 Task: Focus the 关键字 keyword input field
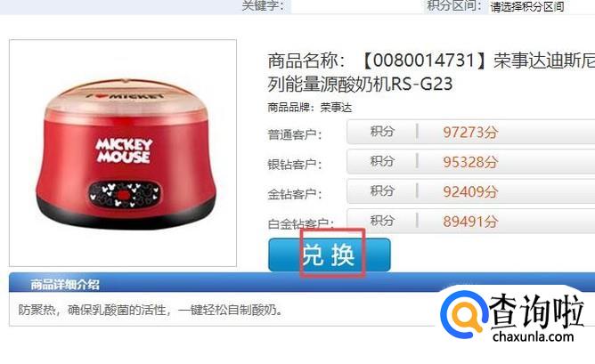click(356, 7)
